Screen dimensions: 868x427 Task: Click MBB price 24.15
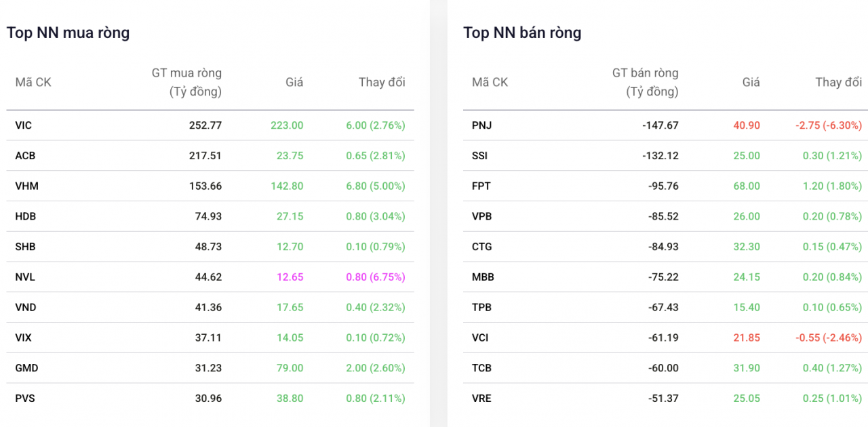click(x=747, y=277)
